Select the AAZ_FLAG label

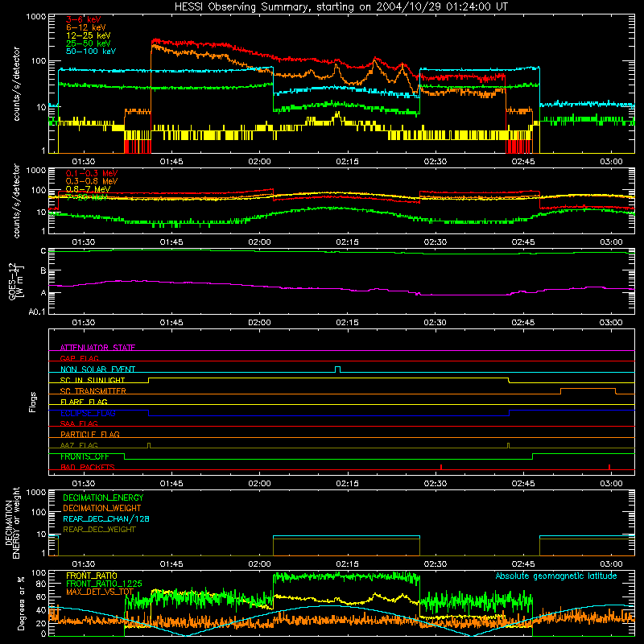tap(79, 445)
